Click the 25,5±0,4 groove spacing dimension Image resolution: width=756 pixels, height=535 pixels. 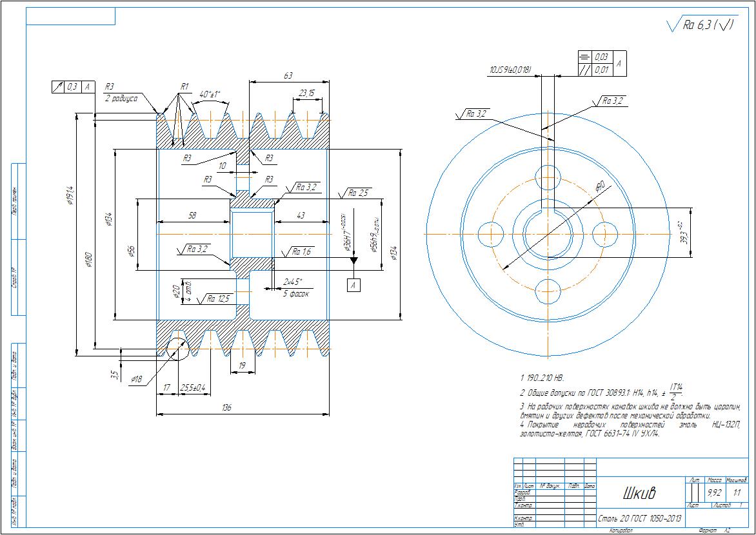pos(193,387)
